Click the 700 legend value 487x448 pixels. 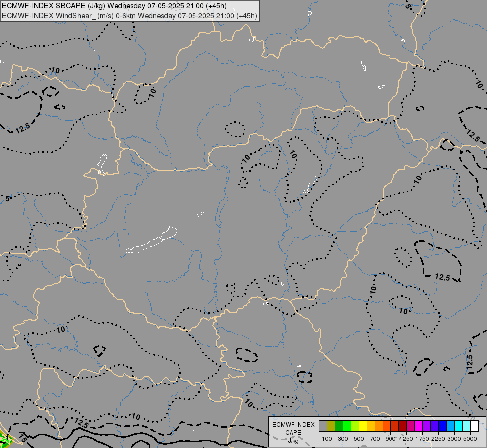tap(375, 439)
